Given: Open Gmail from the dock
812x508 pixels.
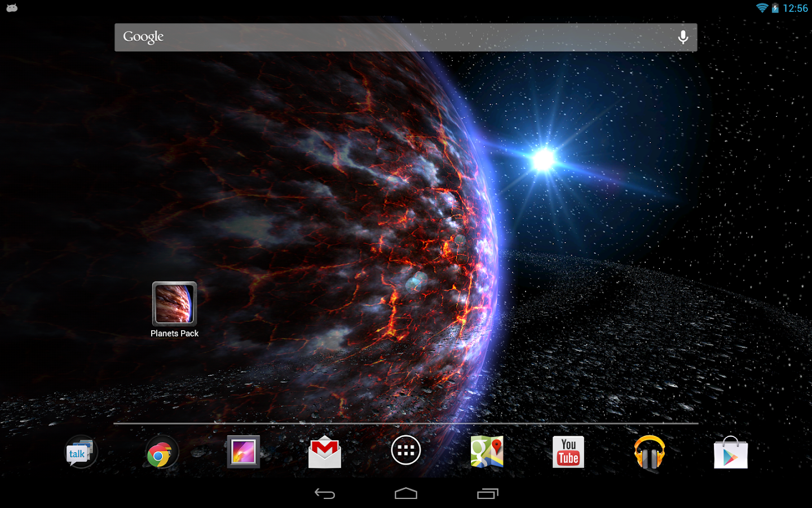Looking at the screenshot, I should (x=325, y=452).
